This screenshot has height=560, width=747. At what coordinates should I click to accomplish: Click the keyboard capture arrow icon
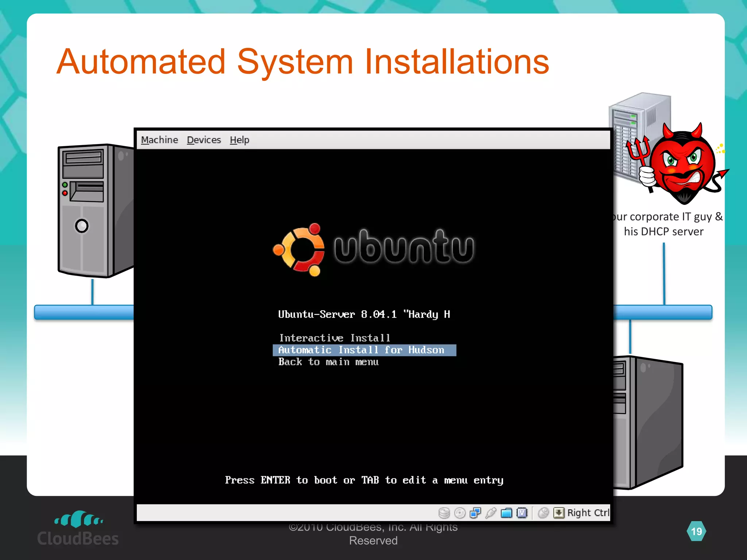[x=559, y=513]
